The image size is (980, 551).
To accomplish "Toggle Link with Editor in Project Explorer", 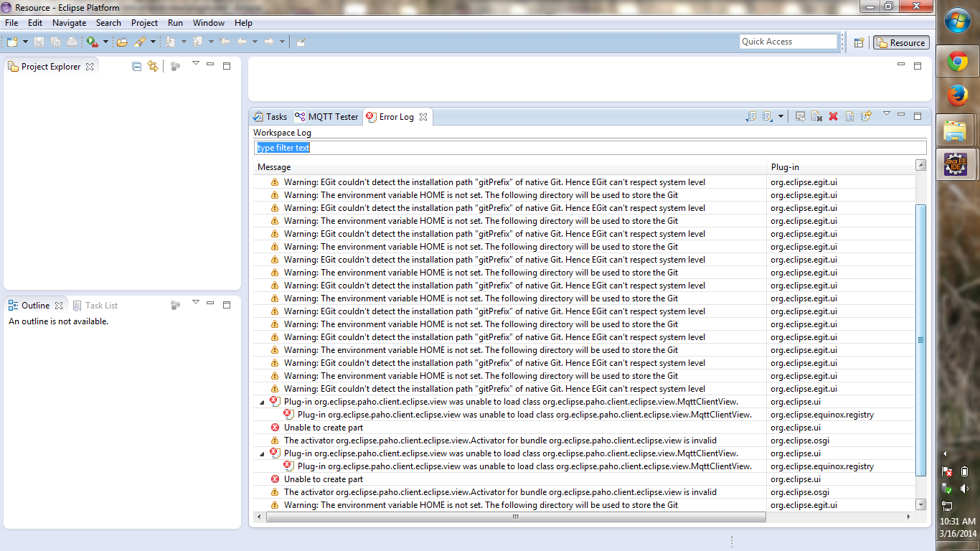I will tap(153, 66).
